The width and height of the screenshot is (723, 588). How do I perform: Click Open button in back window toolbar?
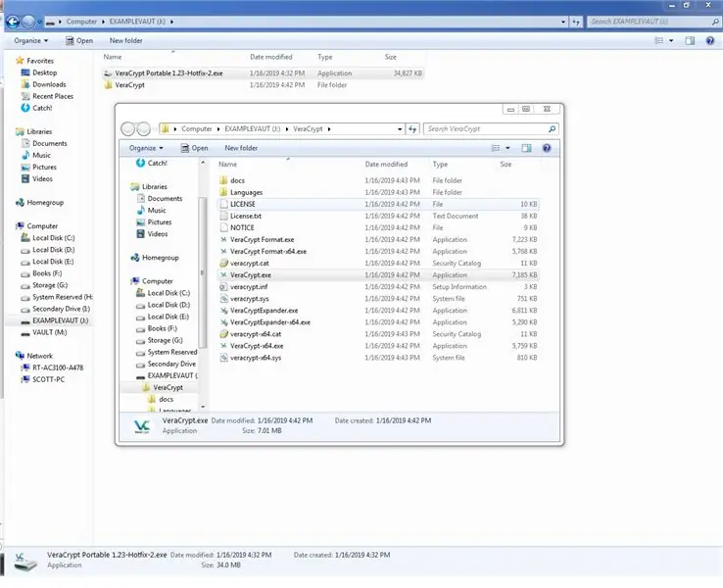(x=78, y=40)
